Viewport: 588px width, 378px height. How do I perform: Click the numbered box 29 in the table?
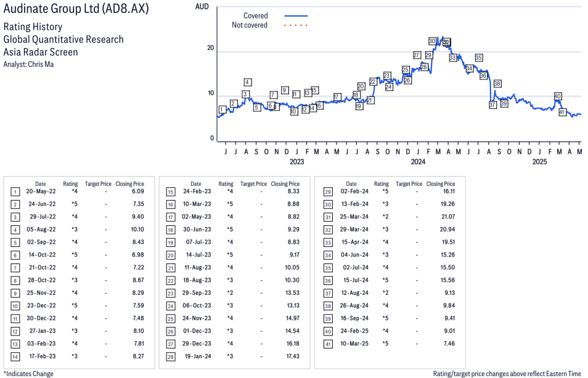coord(328,192)
